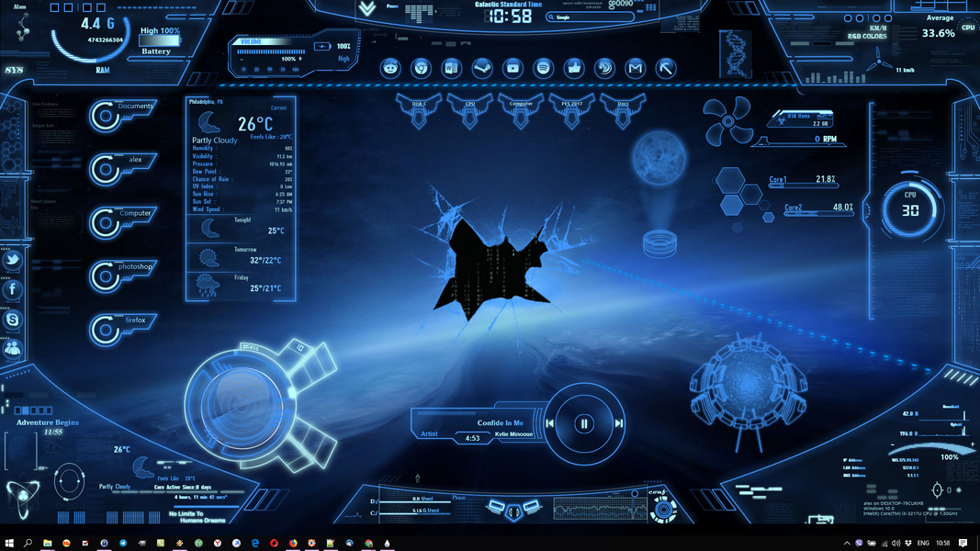
Task: Open Telegram from the taskbar
Action: [123, 544]
